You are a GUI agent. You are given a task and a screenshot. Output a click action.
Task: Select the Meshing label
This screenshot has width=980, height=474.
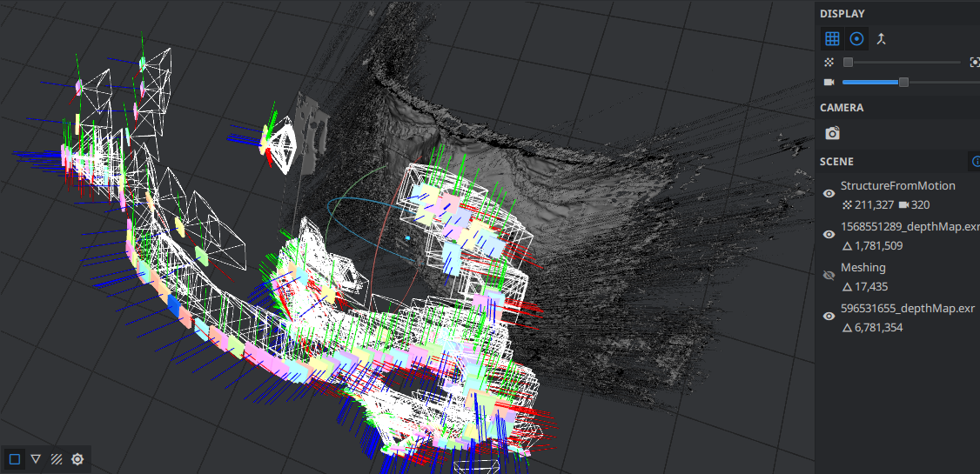tap(863, 267)
